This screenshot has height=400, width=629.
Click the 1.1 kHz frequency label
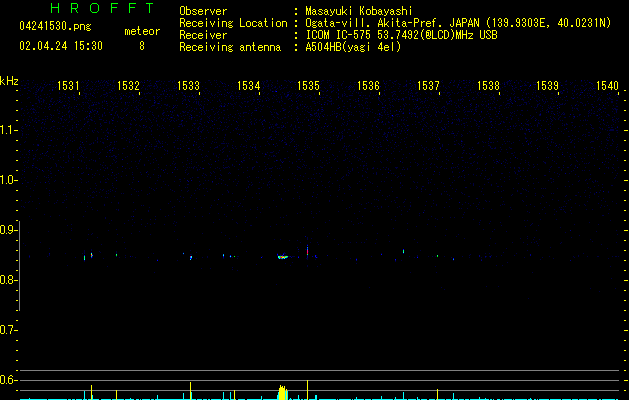click(x=8, y=130)
